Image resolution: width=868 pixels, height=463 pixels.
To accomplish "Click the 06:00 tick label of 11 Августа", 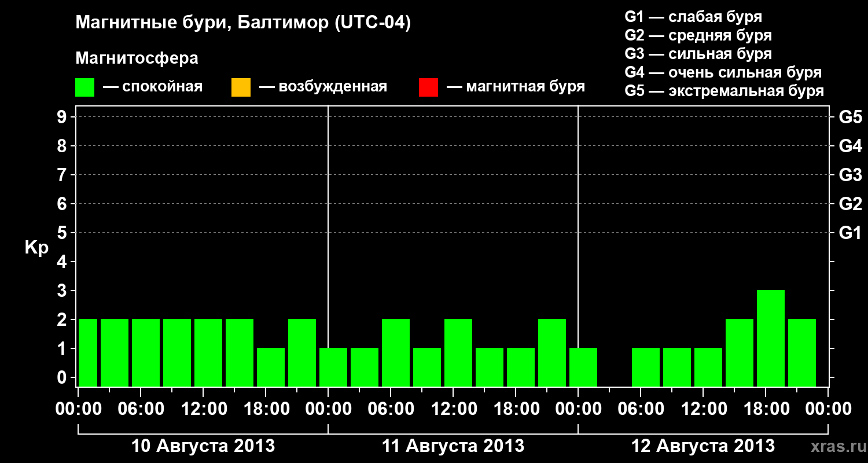I will (391, 409).
